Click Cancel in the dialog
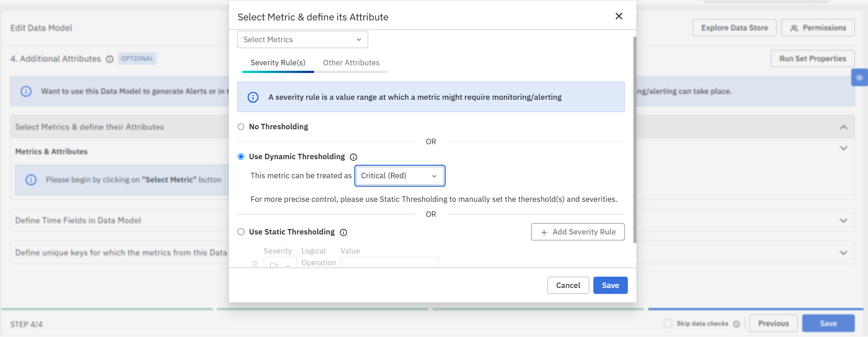 (567, 285)
